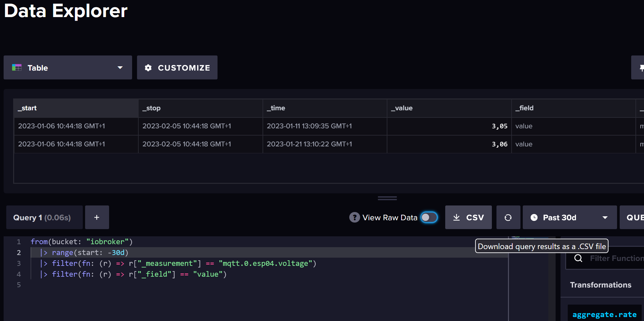Insert the aggregate.rate function
Viewport: 644px width, 321px height.
pos(604,314)
